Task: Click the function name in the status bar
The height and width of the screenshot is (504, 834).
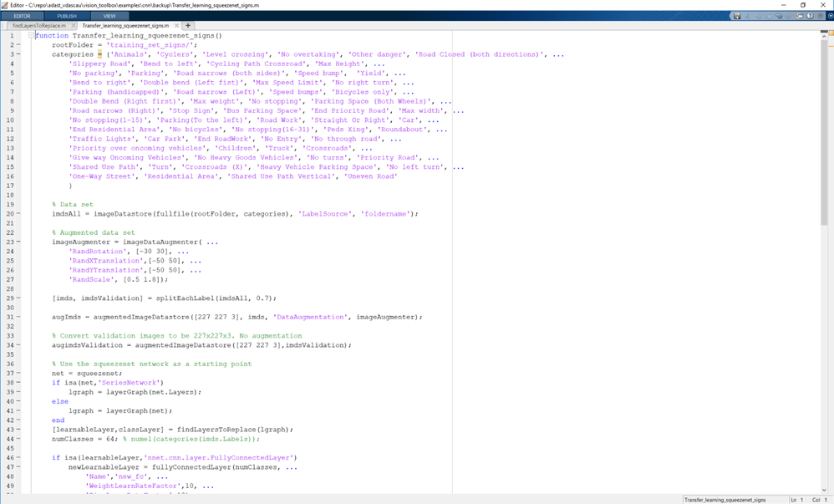Action: coord(725,500)
